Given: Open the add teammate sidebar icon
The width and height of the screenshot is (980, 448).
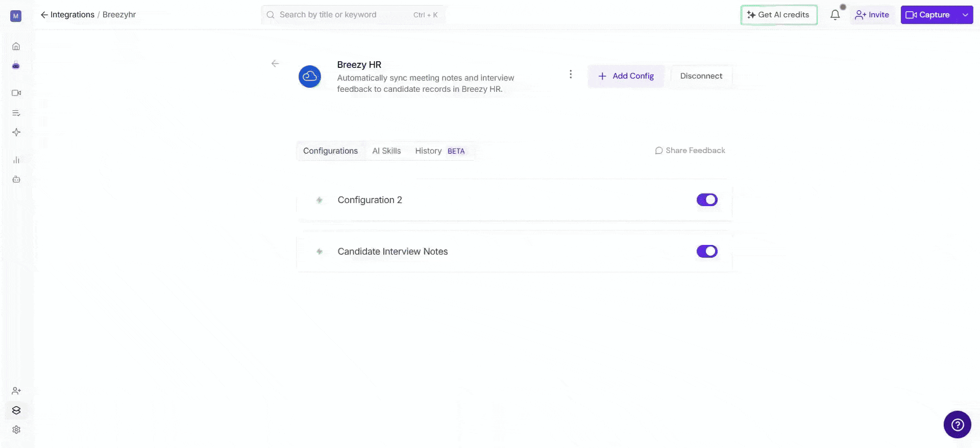Looking at the screenshot, I should pos(16,391).
